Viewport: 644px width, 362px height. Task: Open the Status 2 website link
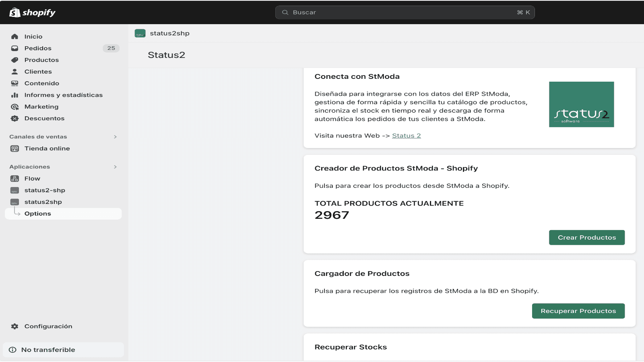coord(406,136)
